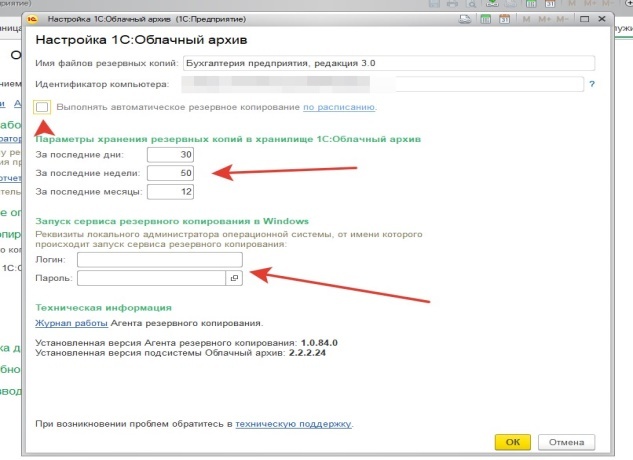Open the calendar from the dialog title bar
This screenshot has width=633, height=460.
(504, 19)
